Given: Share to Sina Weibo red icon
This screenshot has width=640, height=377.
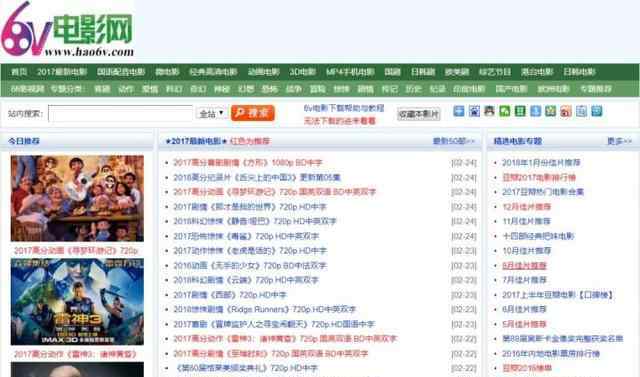Looking at the screenshot, I should point(566,111).
